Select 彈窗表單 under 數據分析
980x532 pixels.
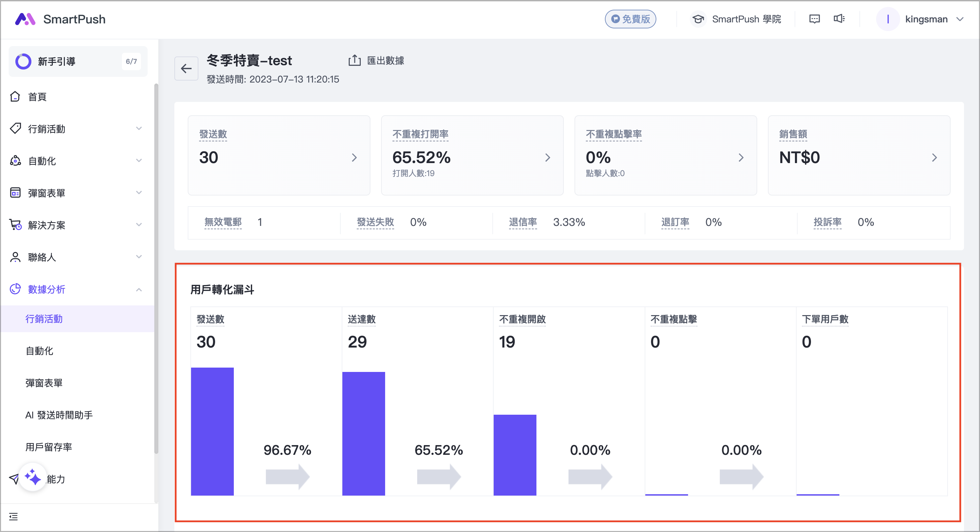[77, 383]
